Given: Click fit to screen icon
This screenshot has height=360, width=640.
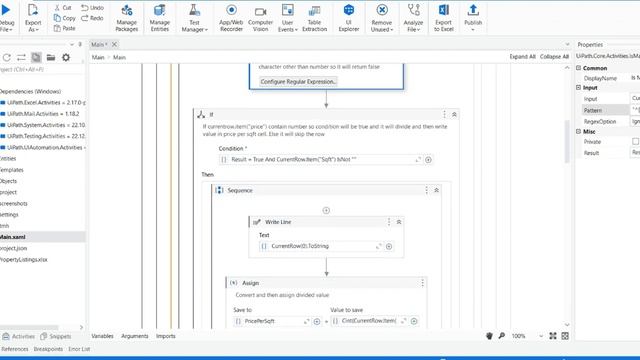Looking at the screenshot, I should coord(553,336).
